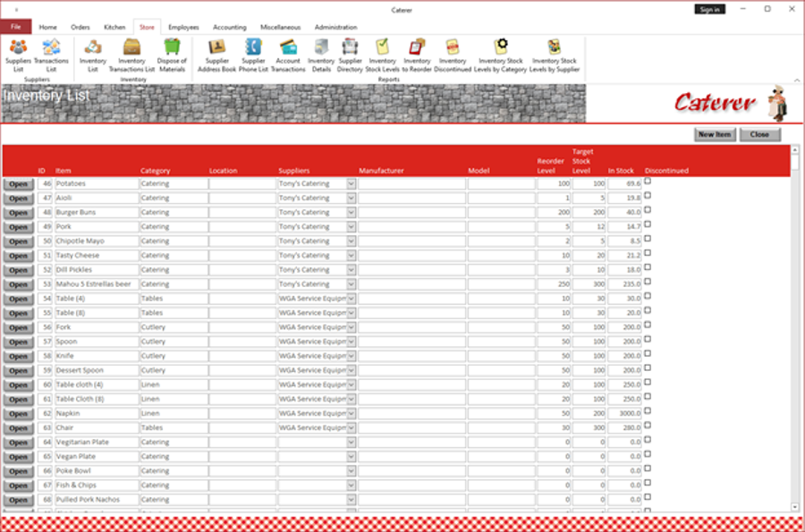Open the Inventory Stock Levels report

[383, 55]
